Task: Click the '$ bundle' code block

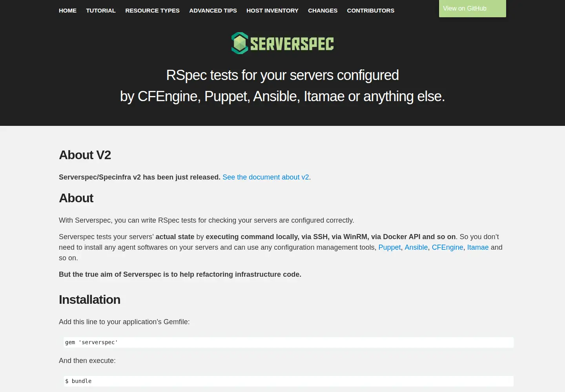Action: click(288, 381)
